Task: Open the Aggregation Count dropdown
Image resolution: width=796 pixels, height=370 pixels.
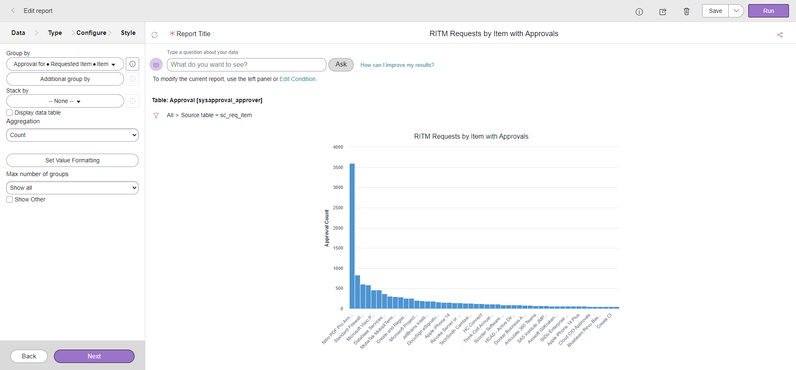Action: (72, 135)
